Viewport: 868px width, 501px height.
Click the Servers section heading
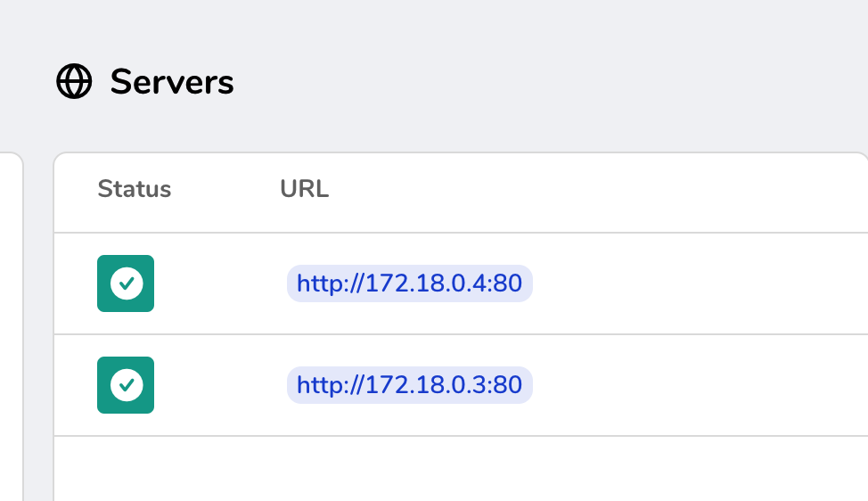pyautogui.click(x=172, y=83)
